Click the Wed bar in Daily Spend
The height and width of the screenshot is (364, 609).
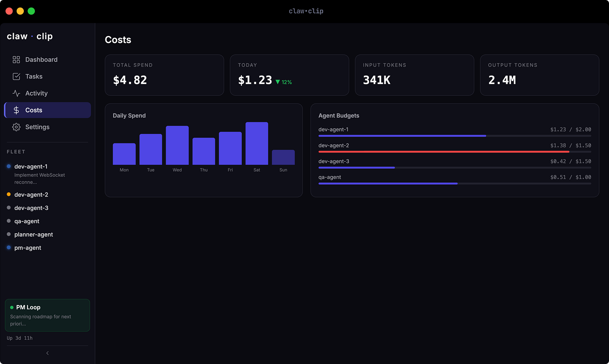pyautogui.click(x=177, y=145)
